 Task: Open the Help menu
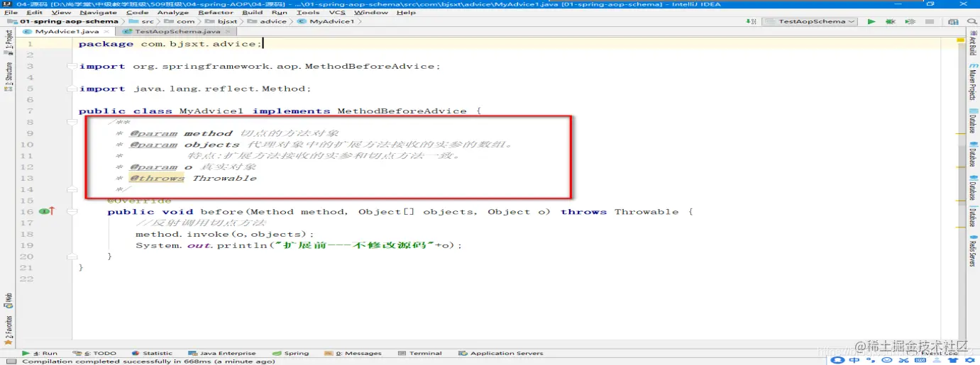(407, 12)
